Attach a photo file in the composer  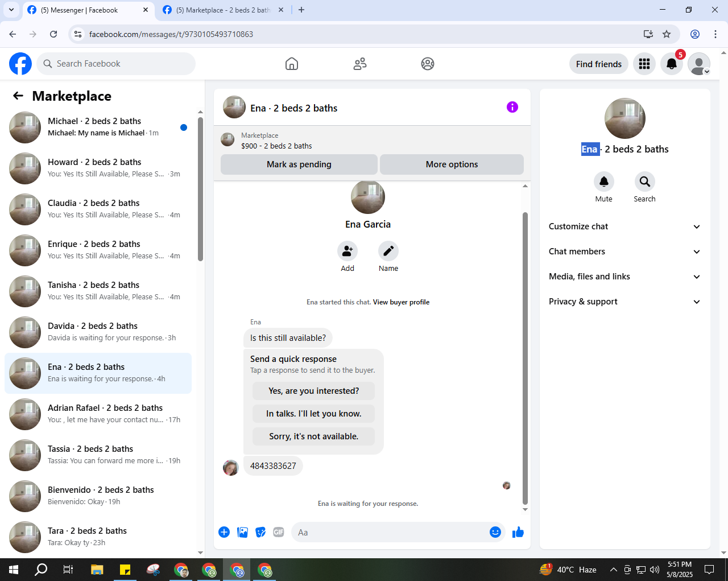pyautogui.click(x=242, y=532)
